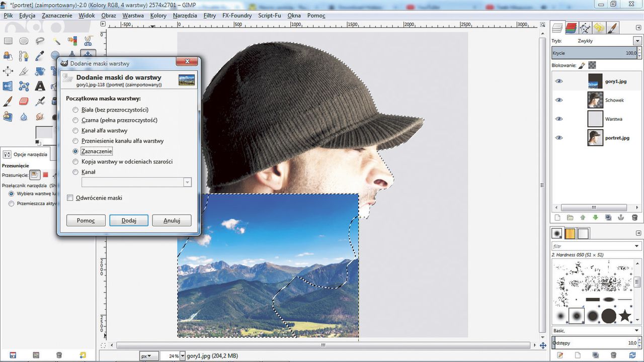The width and height of the screenshot is (644, 362).
Task: Open the Filtry menu
Action: pos(210,16)
